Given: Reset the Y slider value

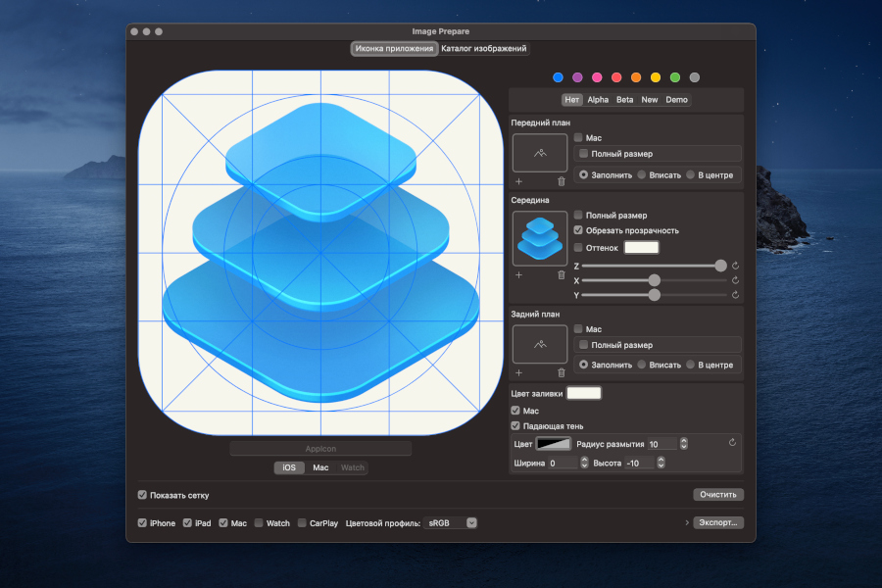Looking at the screenshot, I should [x=735, y=295].
